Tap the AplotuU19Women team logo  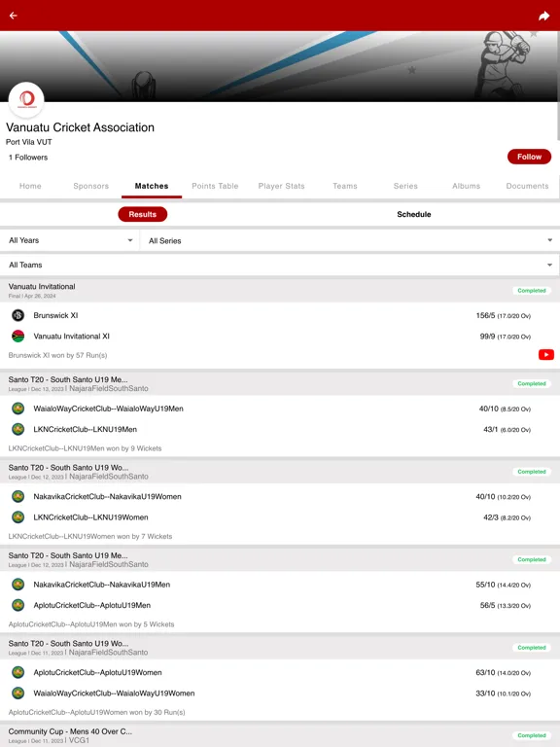click(18, 673)
